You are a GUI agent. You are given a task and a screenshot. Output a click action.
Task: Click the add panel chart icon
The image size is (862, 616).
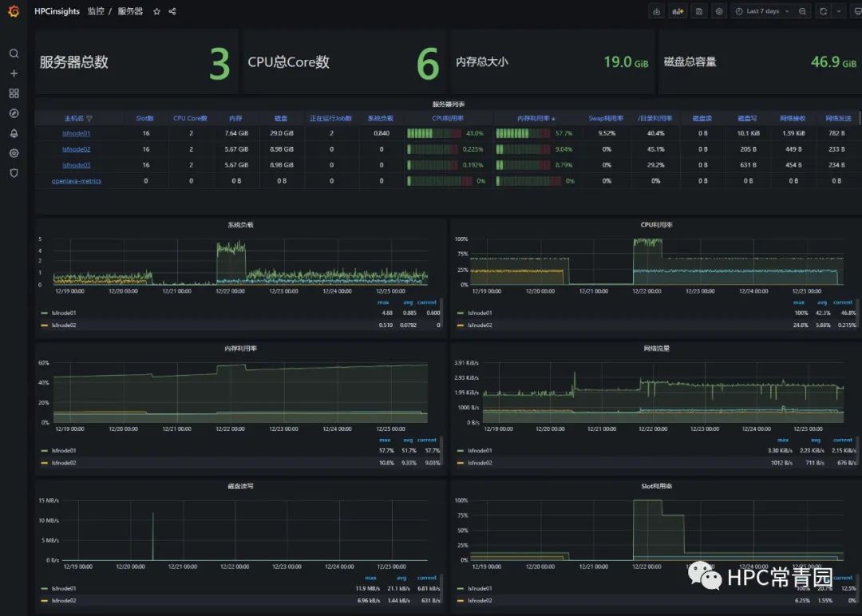coord(678,11)
